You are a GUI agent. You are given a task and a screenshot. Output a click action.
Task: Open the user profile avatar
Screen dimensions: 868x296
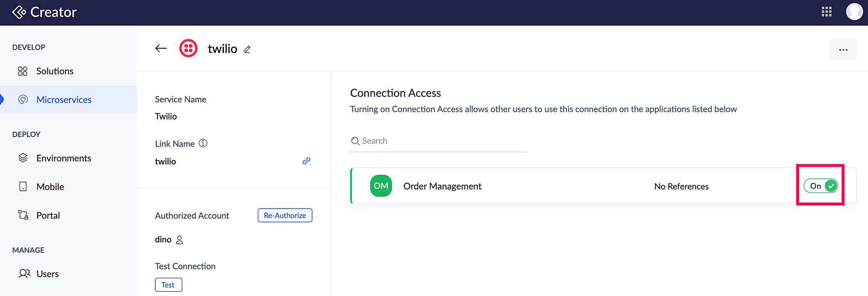[855, 12]
